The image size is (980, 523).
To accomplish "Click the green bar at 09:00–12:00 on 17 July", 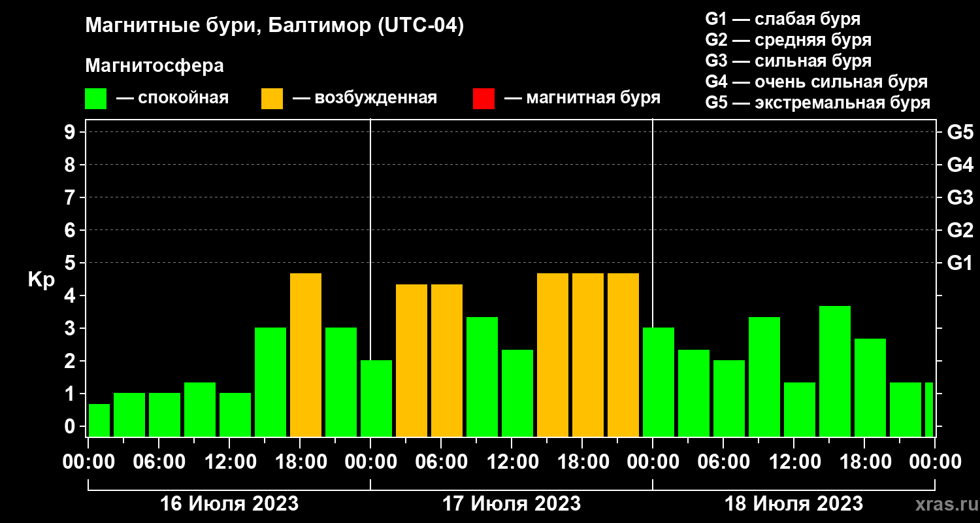I will (482, 377).
